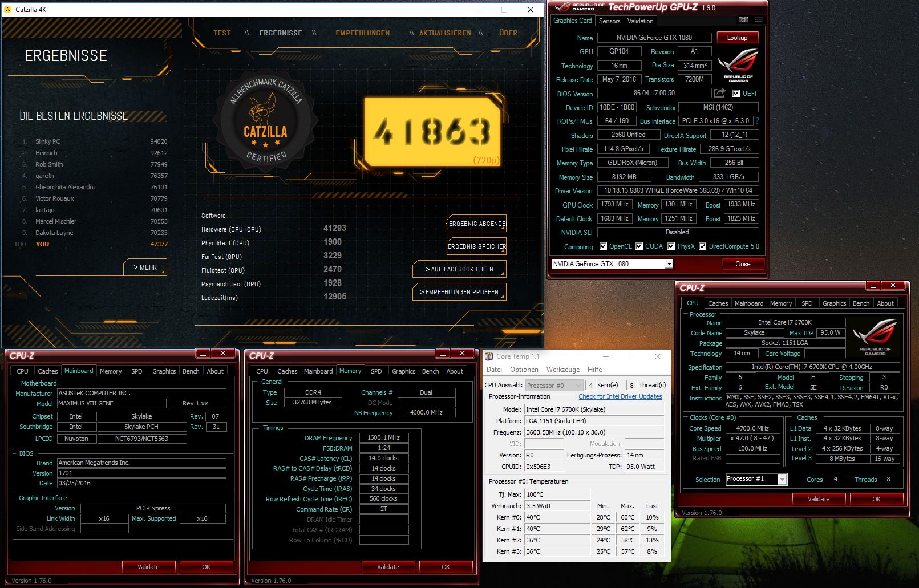Open the Werkzeuge menu in Core Temp
The width and height of the screenshot is (919, 588).
pyautogui.click(x=562, y=370)
